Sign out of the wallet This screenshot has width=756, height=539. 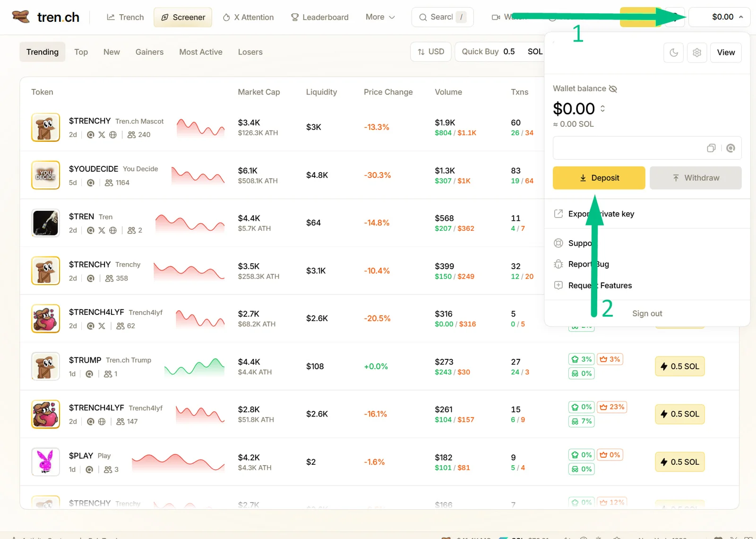tap(647, 313)
